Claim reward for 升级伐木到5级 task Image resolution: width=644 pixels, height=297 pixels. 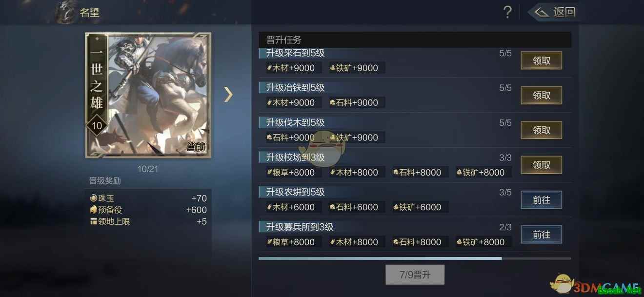(x=542, y=130)
